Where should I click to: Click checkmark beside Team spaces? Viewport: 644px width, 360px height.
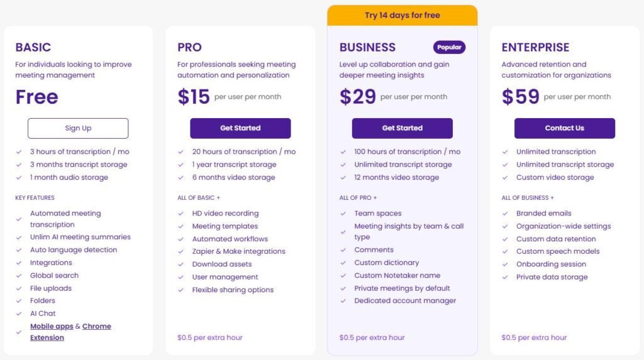point(343,214)
